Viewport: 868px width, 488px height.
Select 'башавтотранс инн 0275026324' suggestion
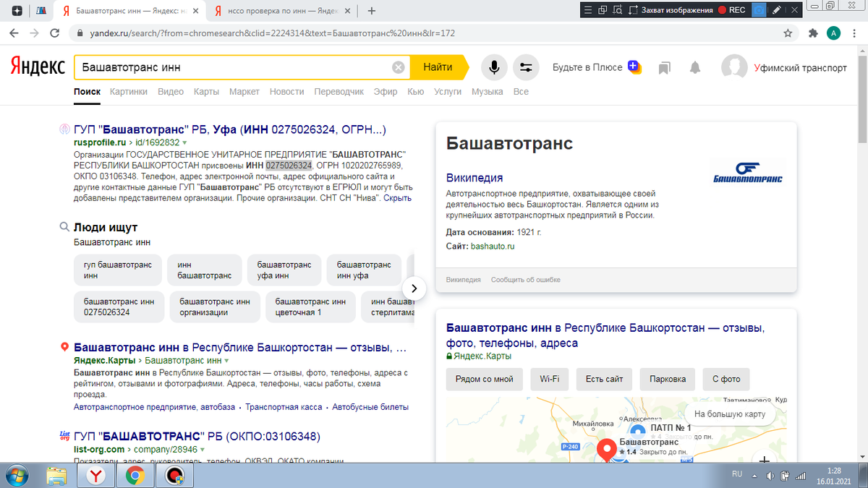[119, 307]
